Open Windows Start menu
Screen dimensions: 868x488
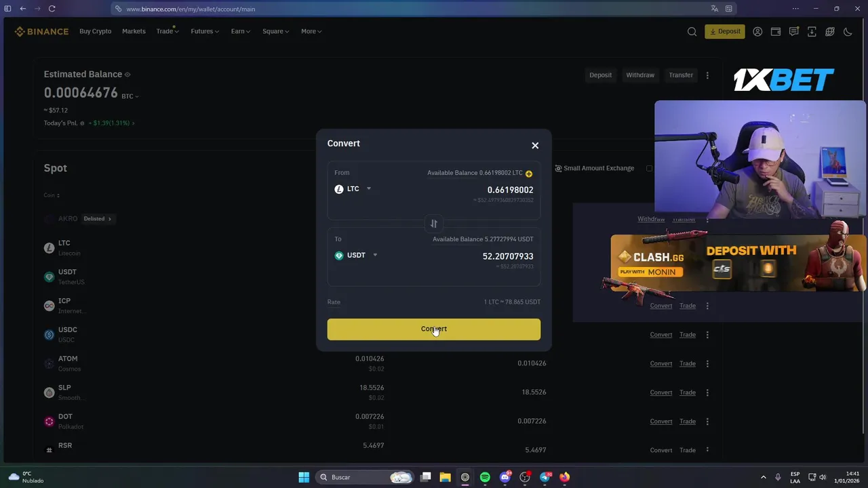click(x=304, y=477)
